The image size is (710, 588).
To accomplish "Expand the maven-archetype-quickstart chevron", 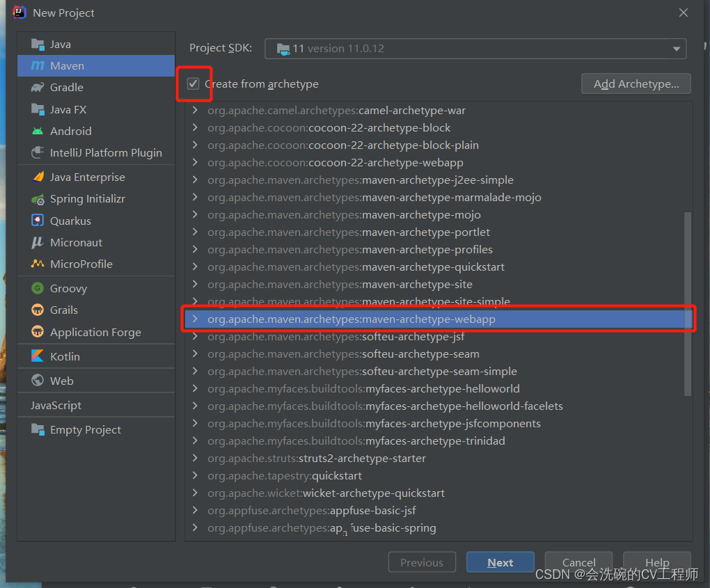I will point(195,267).
